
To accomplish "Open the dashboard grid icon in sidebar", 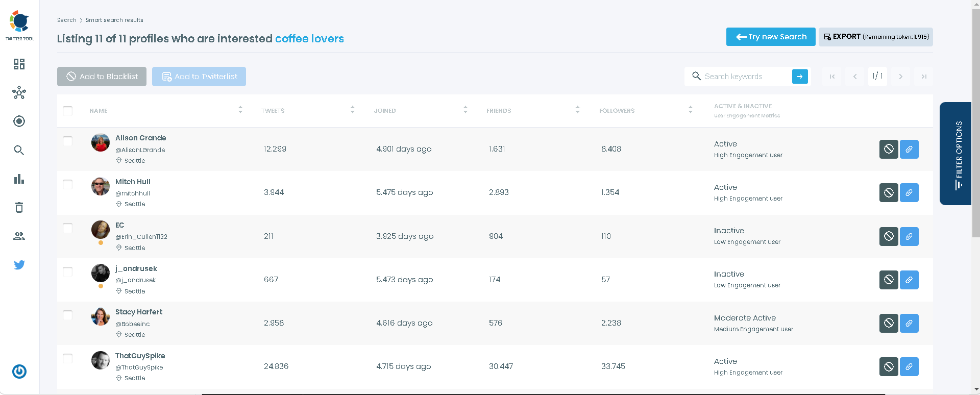I will coord(19,64).
